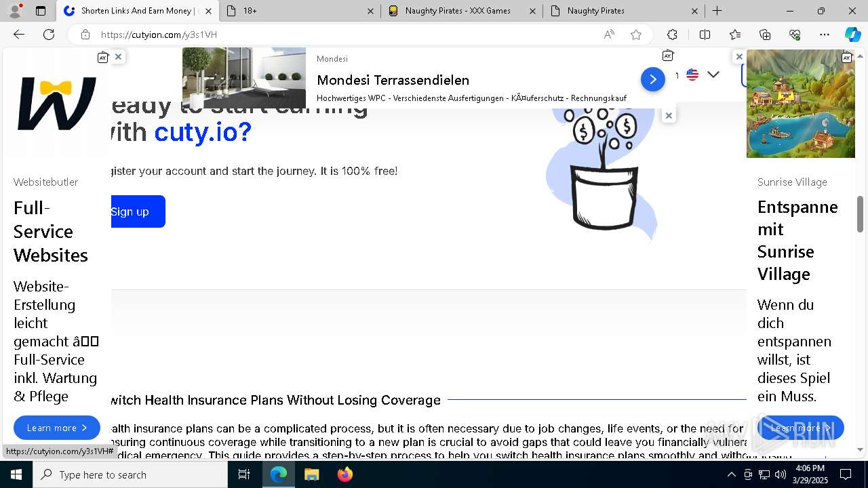Click the Mondesi Terrassendielen ad title
868x488 pixels.
click(393, 80)
